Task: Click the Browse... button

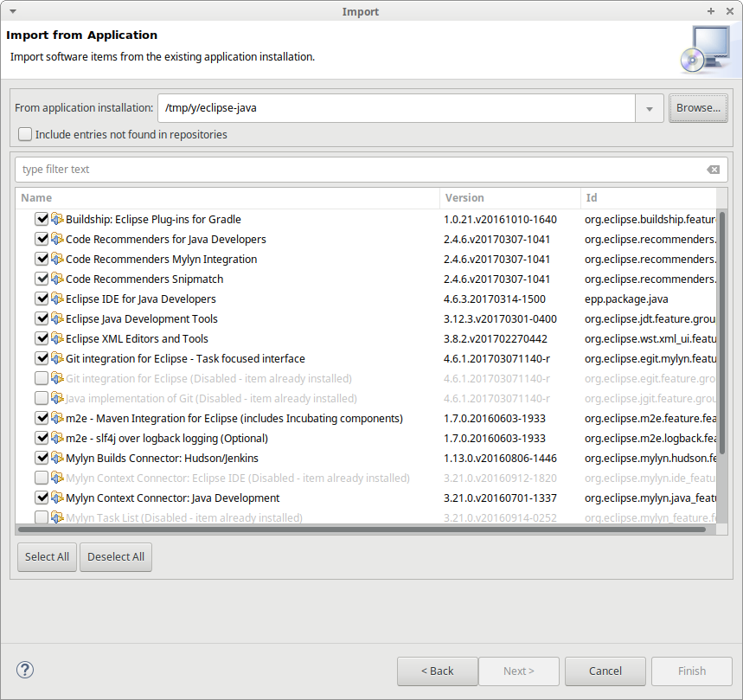Action: click(x=698, y=108)
